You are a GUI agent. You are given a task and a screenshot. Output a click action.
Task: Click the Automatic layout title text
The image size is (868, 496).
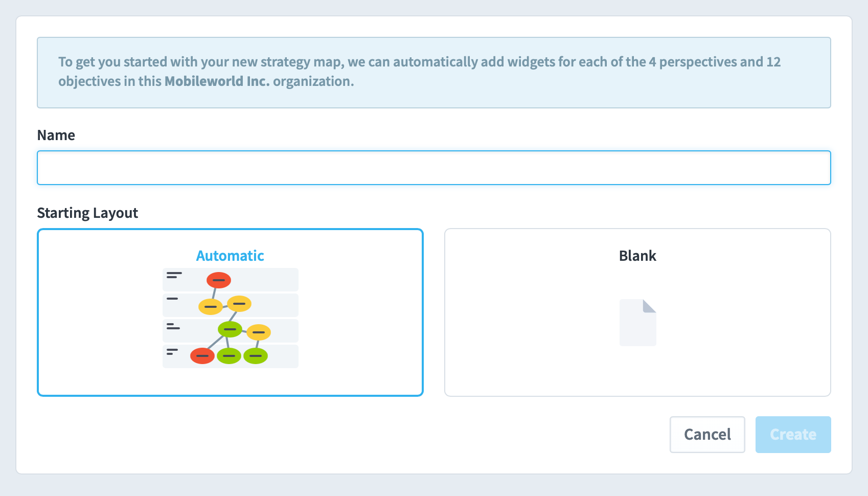click(x=230, y=256)
